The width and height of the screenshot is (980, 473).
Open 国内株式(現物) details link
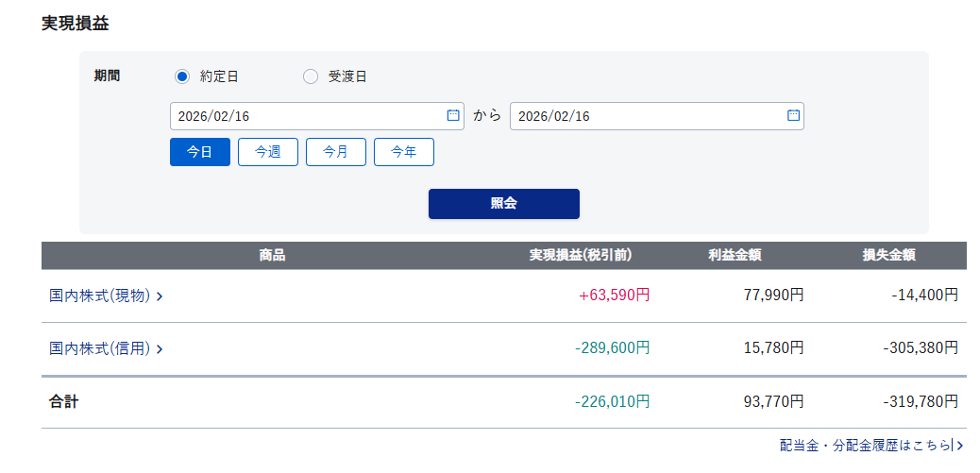click(x=100, y=296)
